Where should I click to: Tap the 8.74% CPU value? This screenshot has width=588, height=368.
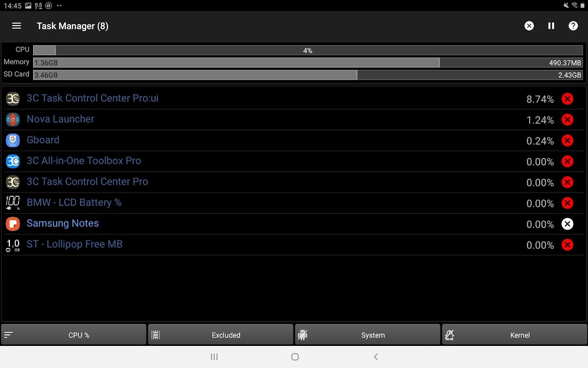(x=540, y=99)
